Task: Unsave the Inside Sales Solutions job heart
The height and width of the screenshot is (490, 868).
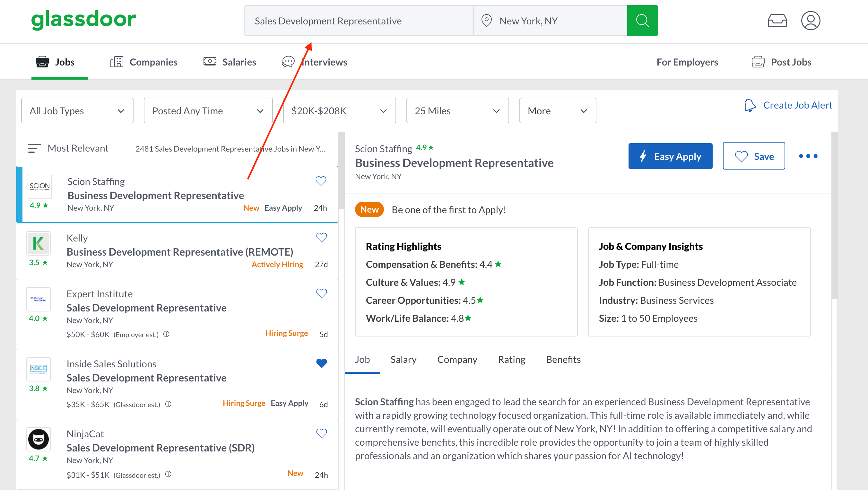Action: 321,363
